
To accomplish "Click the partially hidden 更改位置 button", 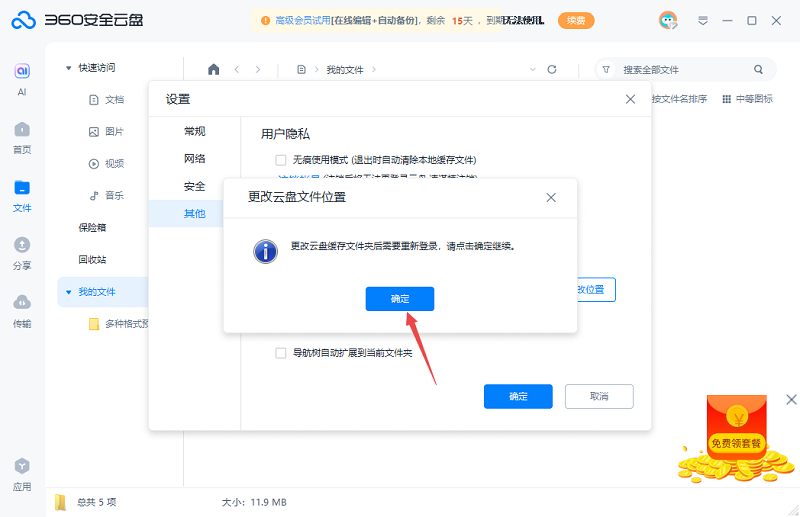I will point(596,289).
